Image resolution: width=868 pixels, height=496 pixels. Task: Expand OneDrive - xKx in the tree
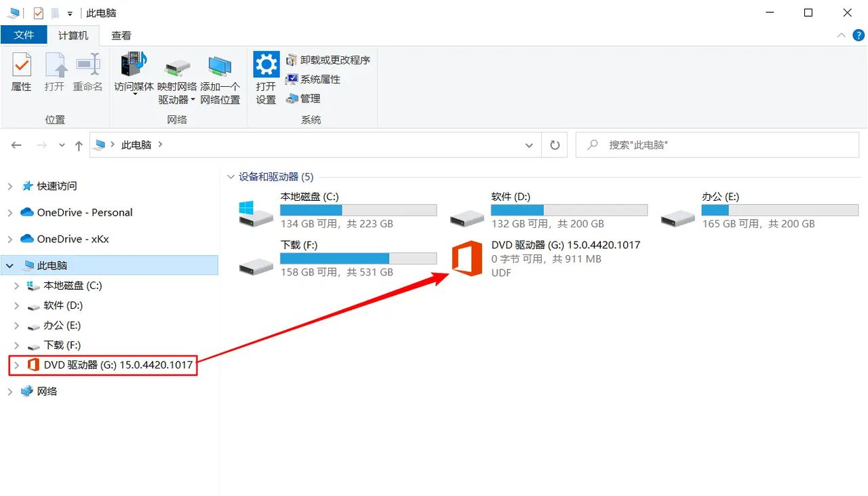coord(9,239)
